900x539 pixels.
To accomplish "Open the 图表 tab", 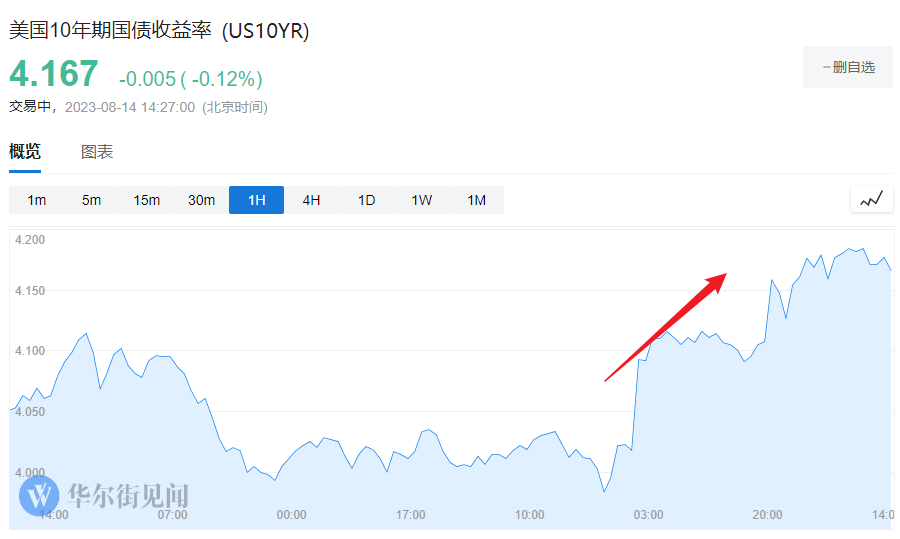I will (x=97, y=152).
